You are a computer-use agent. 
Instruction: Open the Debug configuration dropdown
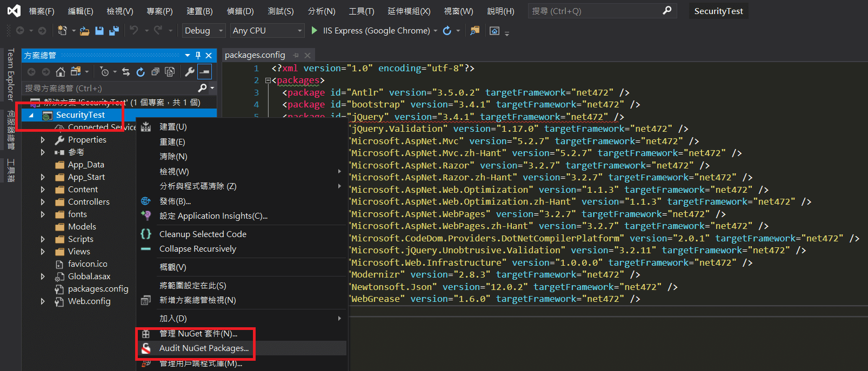(204, 31)
